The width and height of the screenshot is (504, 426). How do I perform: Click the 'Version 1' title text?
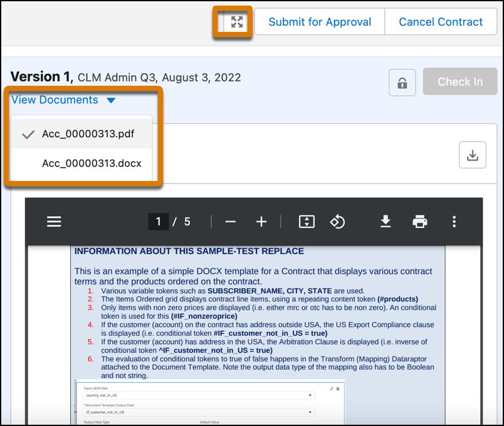[42, 77]
